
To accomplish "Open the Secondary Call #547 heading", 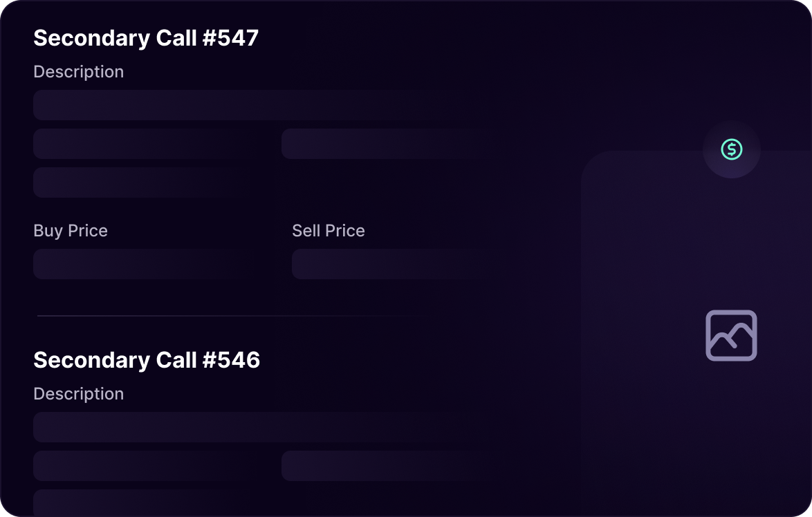I will (x=146, y=38).
